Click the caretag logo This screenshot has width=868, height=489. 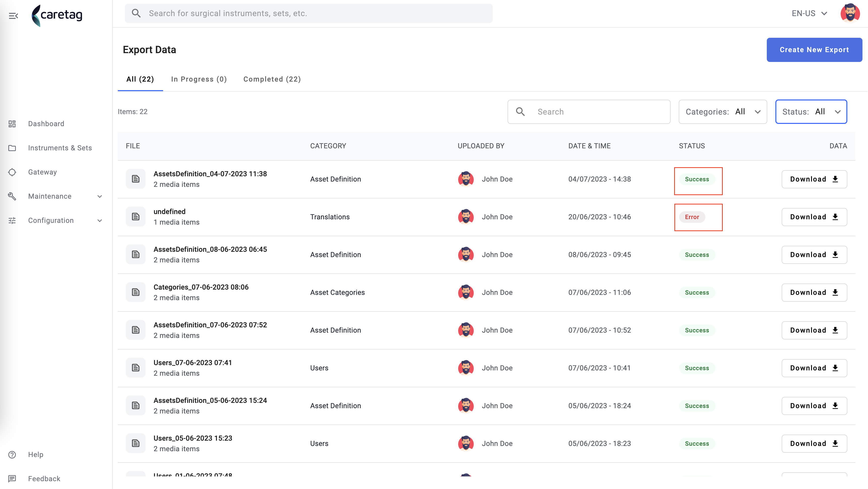57,15
